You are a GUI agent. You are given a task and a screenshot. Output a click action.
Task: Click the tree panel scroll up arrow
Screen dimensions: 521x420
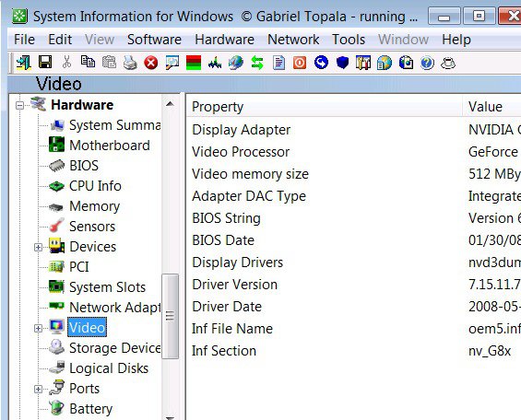click(x=170, y=104)
